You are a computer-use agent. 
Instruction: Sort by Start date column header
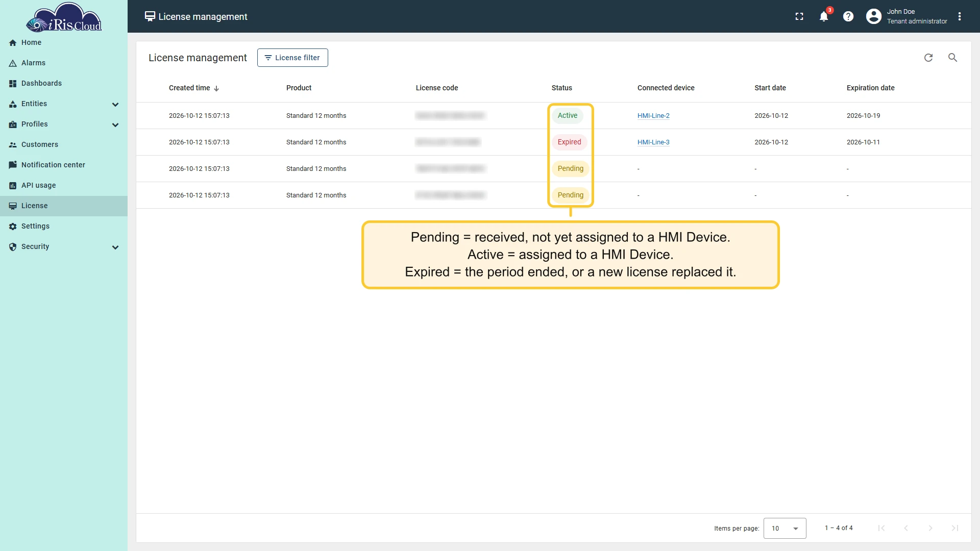pyautogui.click(x=770, y=88)
